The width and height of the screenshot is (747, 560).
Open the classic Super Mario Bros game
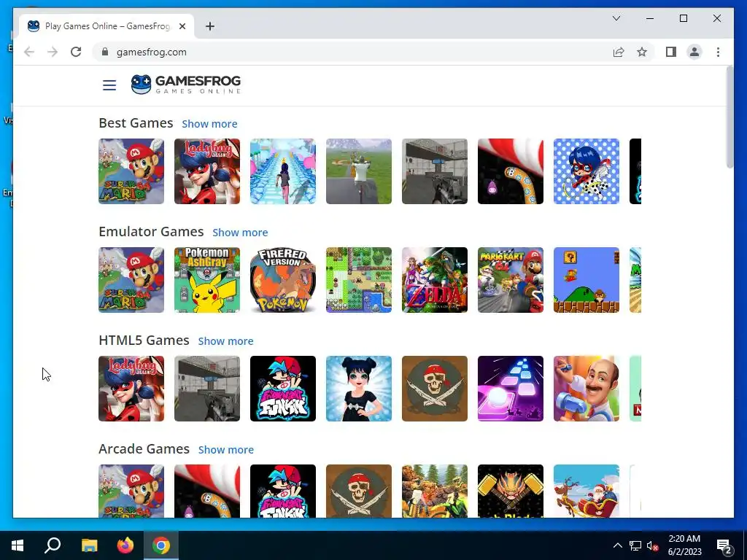(x=587, y=280)
